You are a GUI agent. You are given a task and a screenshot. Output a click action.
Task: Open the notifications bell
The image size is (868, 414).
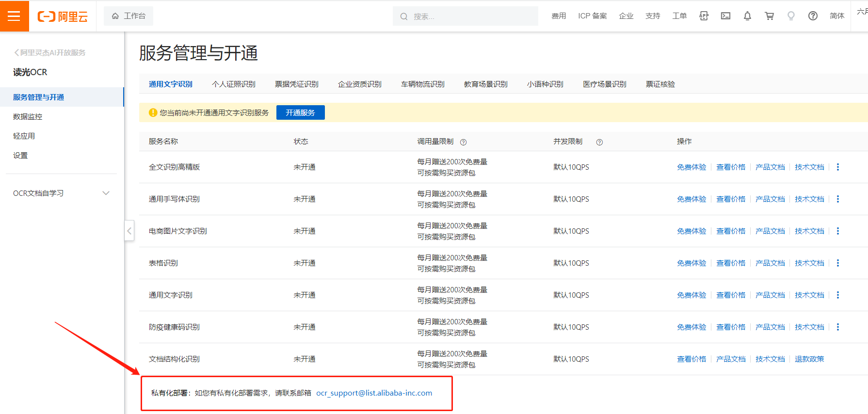(x=747, y=16)
